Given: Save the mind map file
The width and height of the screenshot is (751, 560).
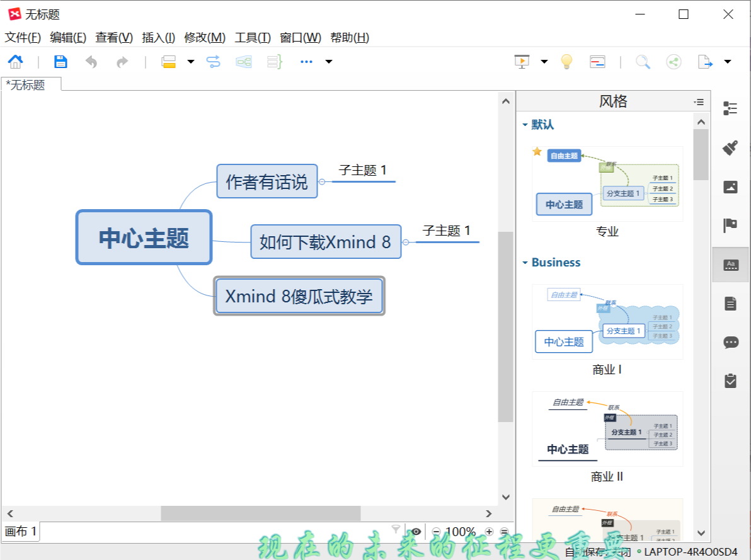Looking at the screenshot, I should [x=60, y=61].
